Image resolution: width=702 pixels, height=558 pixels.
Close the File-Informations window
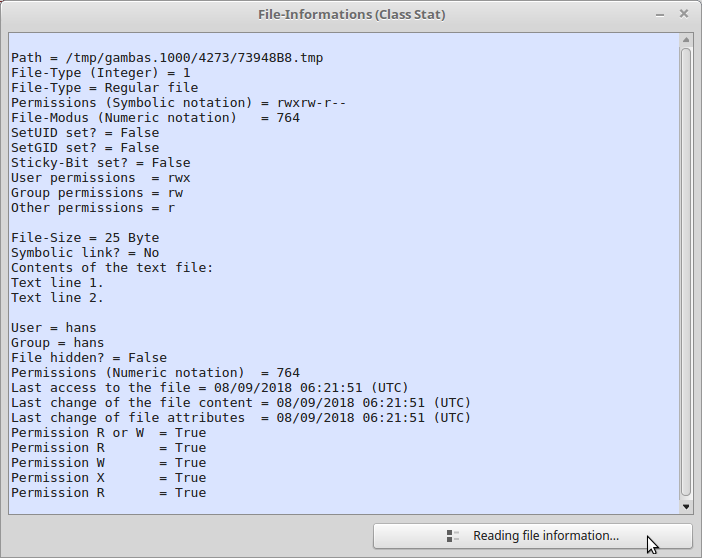(683, 15)
